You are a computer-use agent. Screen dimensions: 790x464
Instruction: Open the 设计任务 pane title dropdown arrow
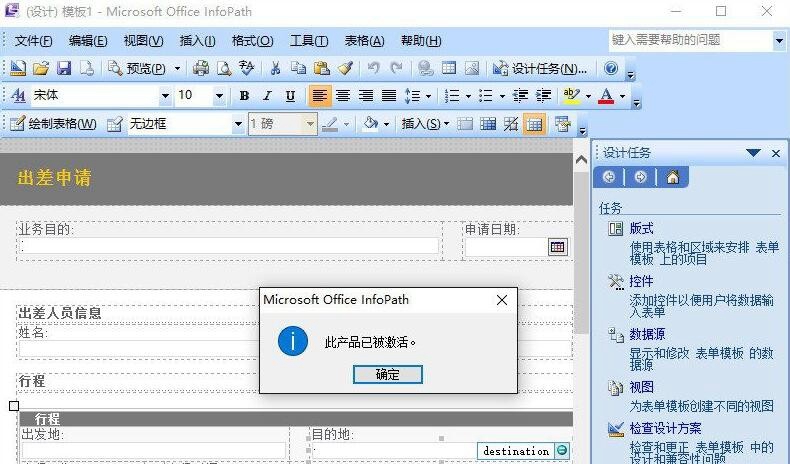(x=753, y=153)
